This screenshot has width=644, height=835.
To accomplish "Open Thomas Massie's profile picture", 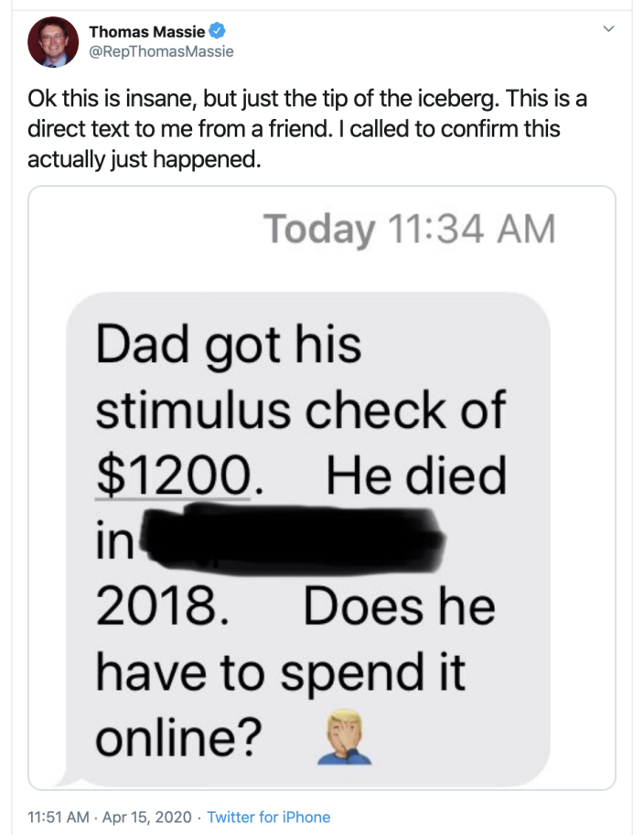I will click(x=53, y=42).
